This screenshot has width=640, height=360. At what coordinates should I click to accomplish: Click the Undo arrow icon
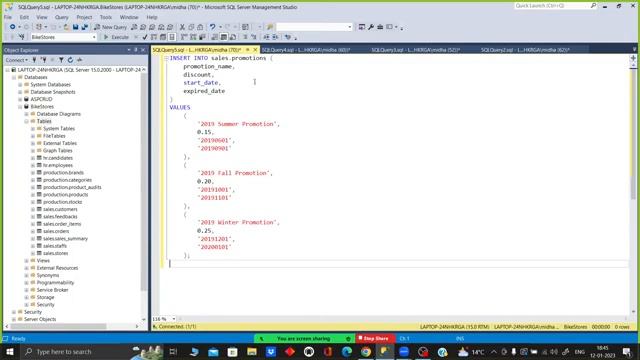click(213, 27)
